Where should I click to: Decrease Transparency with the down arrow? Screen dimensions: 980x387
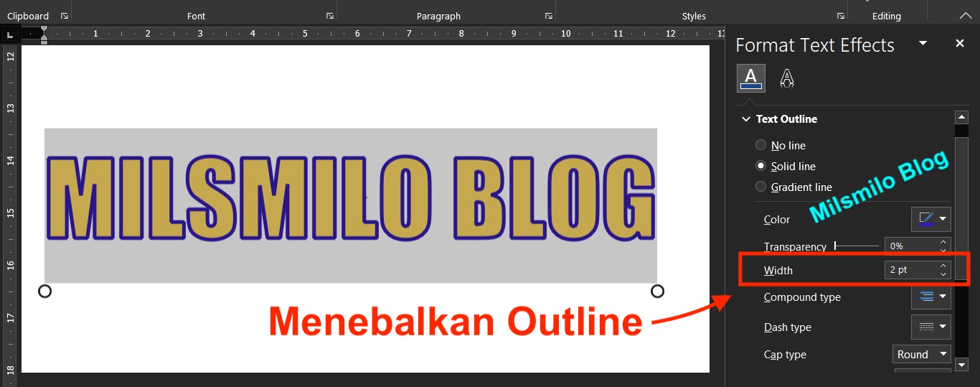pyautogui.click(x=943, y=250)
